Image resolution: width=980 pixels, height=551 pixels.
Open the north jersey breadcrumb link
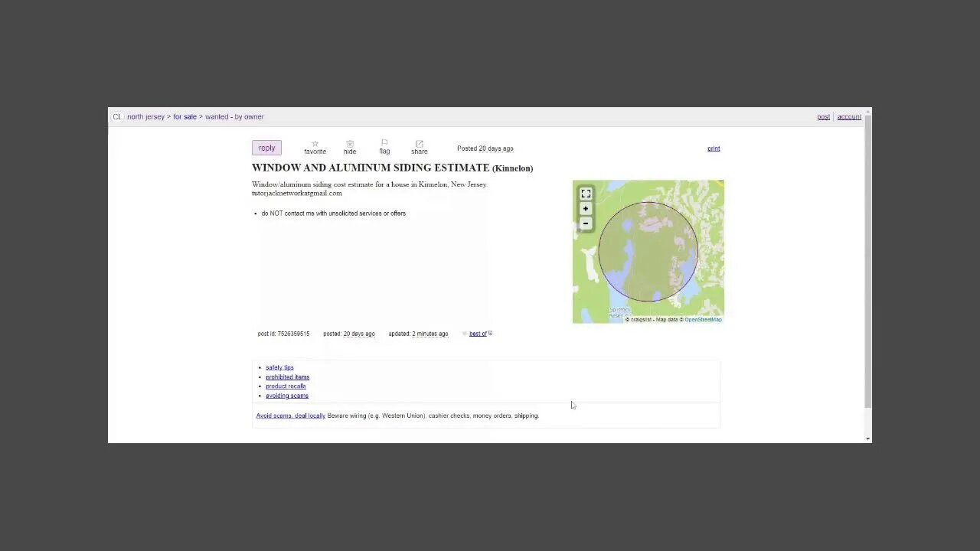click(145, 117)
